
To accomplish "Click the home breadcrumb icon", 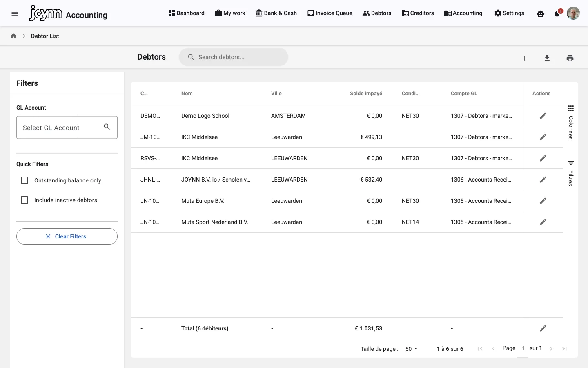I will [x=13, y=36].
